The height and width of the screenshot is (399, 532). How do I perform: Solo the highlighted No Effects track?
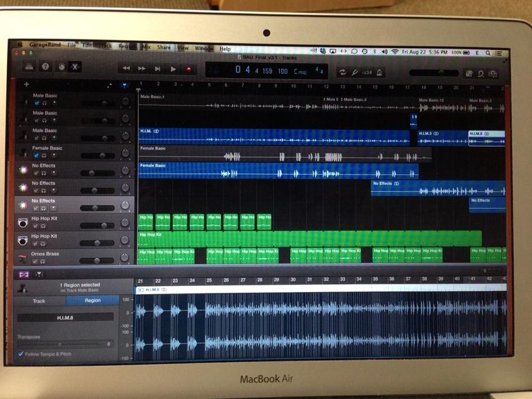[44, 209]
